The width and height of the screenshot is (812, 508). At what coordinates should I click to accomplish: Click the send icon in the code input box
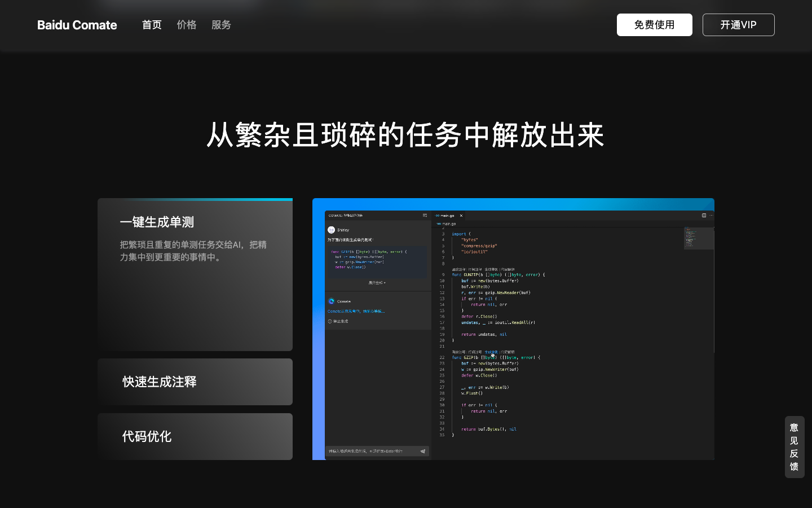click(422, 451)
